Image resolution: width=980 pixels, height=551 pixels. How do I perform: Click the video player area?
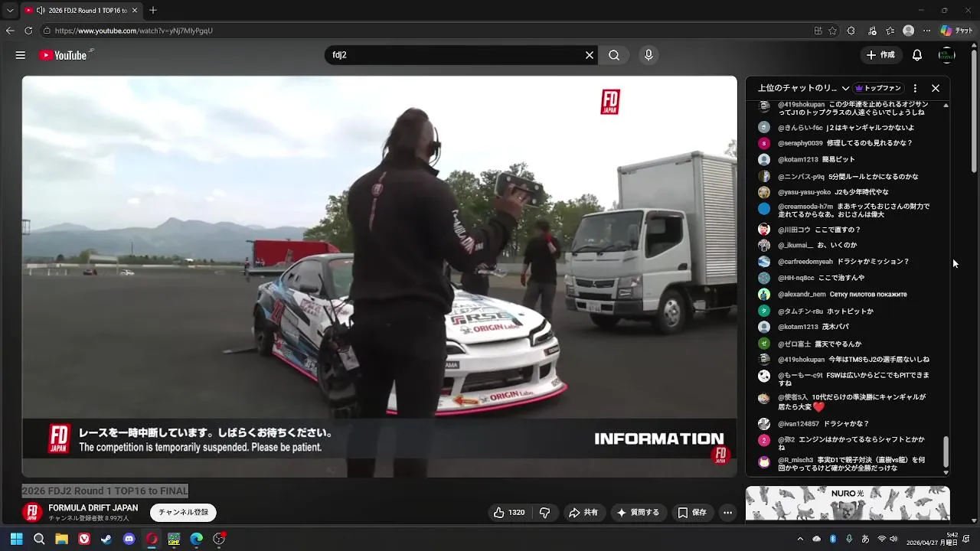pyautogui.click(x=380, y=276)
